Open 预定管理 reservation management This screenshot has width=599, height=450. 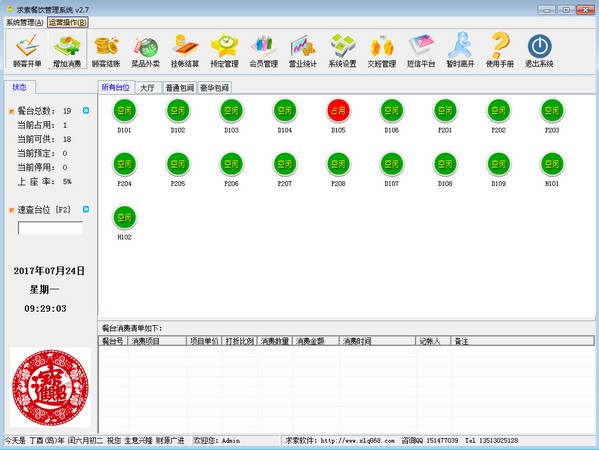click(224, 50)
